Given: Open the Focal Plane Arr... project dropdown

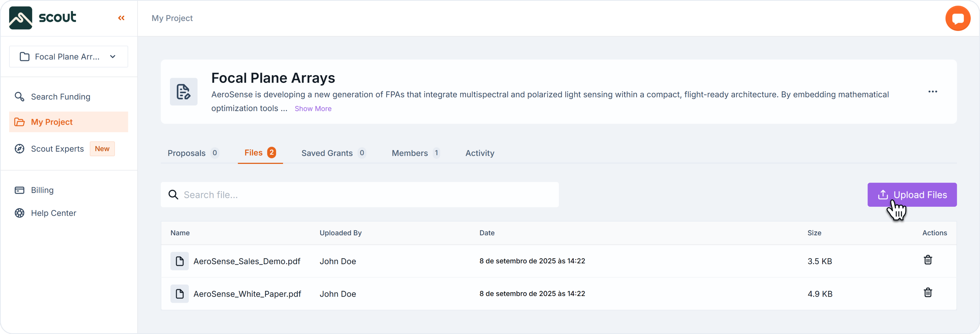Looking at the screenshot, I should pos(68,57).
